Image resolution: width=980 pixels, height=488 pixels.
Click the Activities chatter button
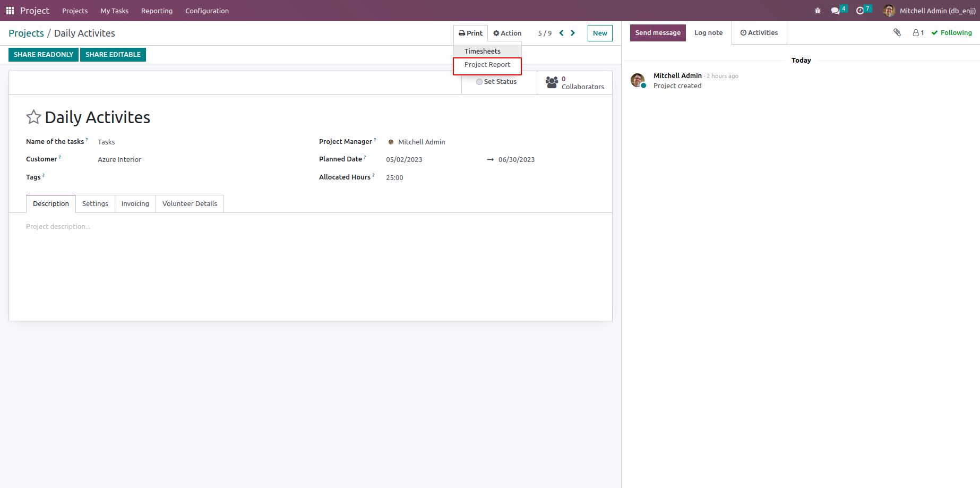759,33
